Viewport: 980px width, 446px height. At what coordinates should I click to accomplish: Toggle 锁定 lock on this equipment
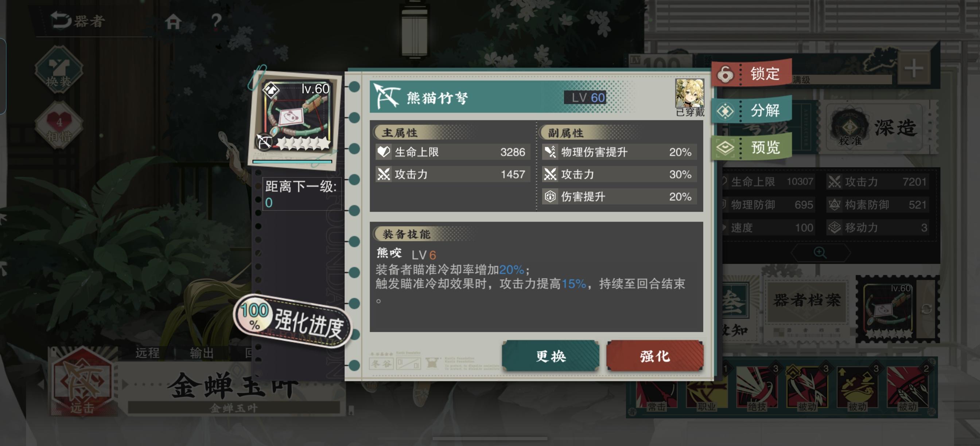coord(752,73)
